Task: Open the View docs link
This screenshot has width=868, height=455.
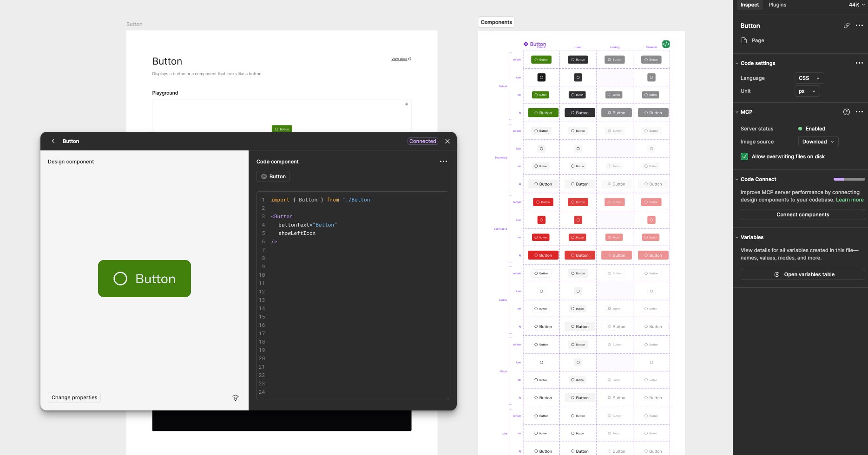Action: (x=400, y=58)
